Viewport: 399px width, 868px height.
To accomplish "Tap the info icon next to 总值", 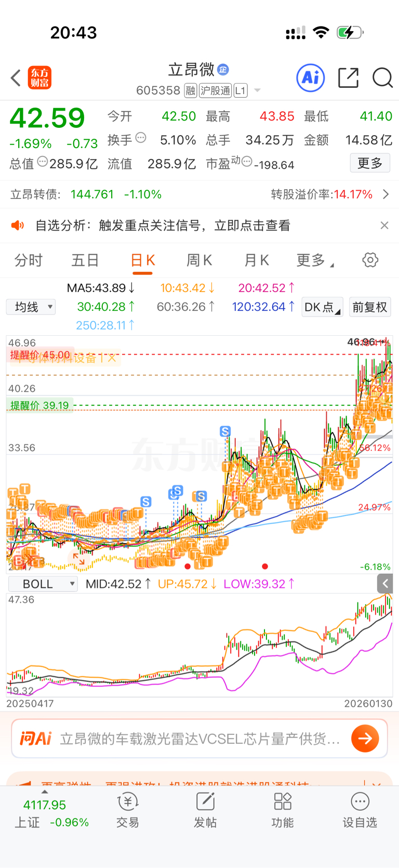I will pyautogui.click(x=43, y=162).
